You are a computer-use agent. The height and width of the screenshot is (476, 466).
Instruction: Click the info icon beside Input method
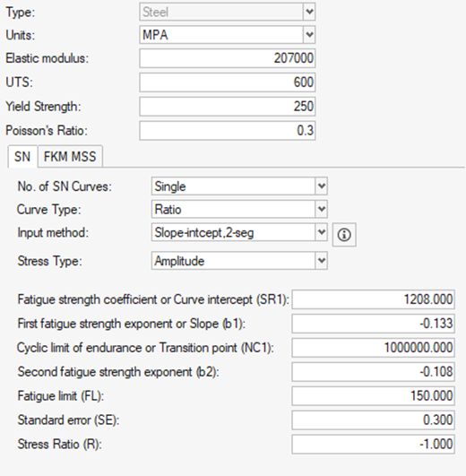click(344, 235)
